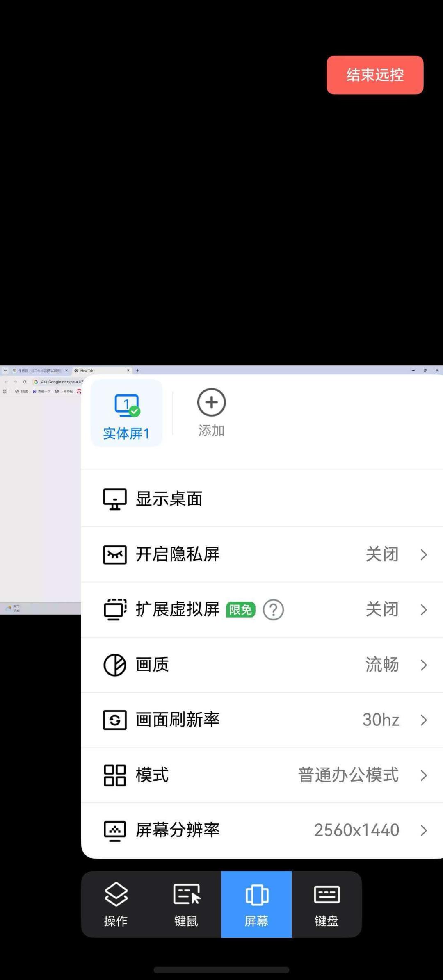
Task: Open 扩展虚拟屏 virtual screen setting
Action: coord(262,609)
